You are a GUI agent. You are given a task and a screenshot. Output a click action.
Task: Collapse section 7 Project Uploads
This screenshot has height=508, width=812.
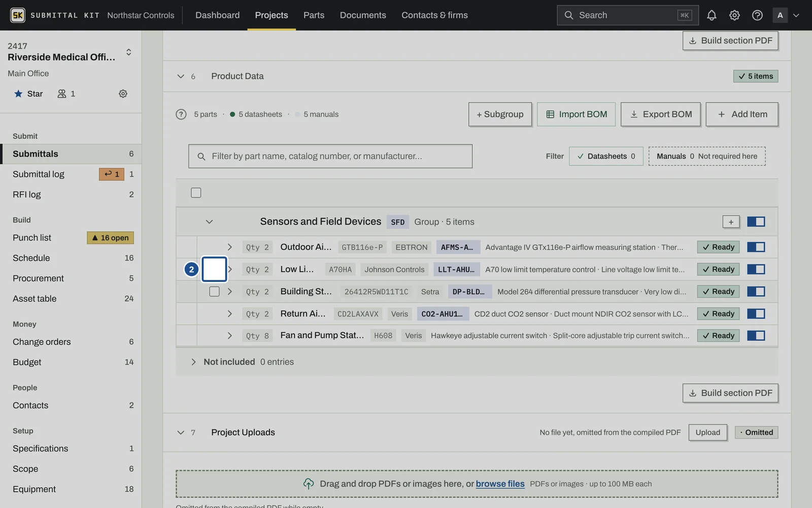[181, 432]
